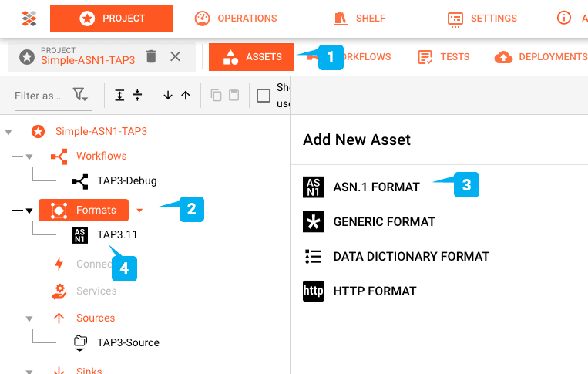Delete project using trash icon
Screen dimensions: 588x374
tap(151, 56)
